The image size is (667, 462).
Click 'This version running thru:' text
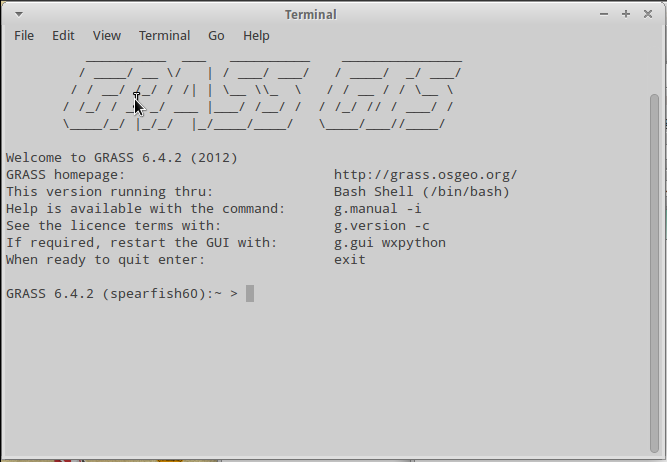(109, 192)
